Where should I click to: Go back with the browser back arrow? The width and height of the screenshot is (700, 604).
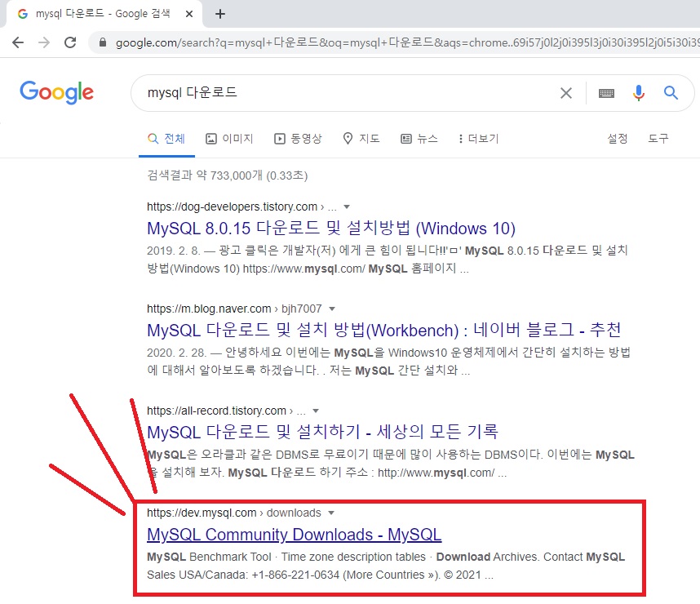click(x=18, y=42)
